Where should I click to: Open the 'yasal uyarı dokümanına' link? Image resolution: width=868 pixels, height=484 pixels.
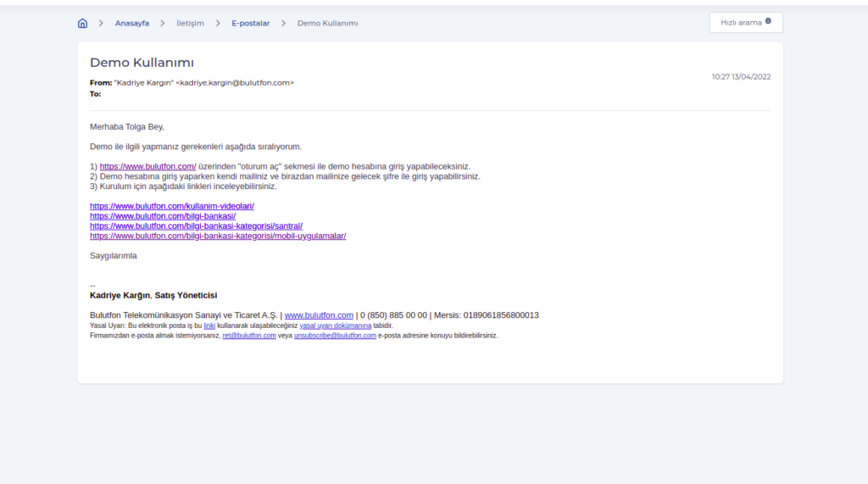[336, 325]
